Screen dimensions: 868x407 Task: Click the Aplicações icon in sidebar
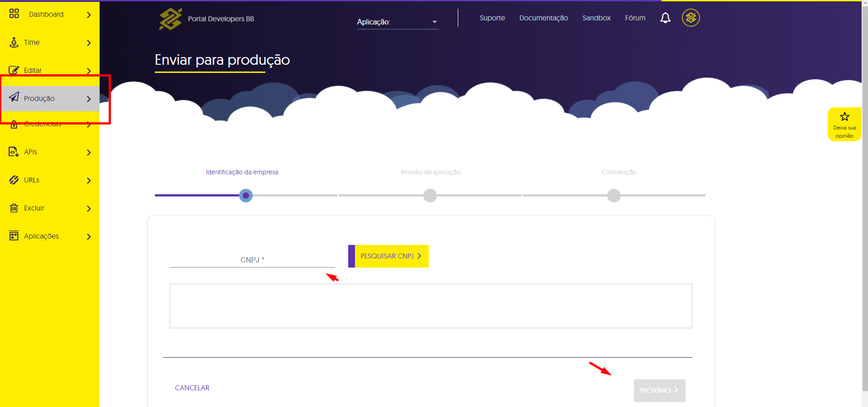tap(14, 236)
